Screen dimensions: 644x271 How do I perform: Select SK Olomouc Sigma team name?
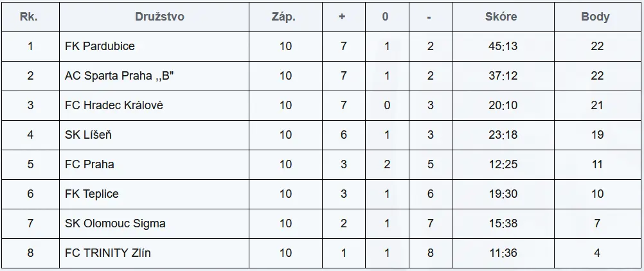click(116, 223)
